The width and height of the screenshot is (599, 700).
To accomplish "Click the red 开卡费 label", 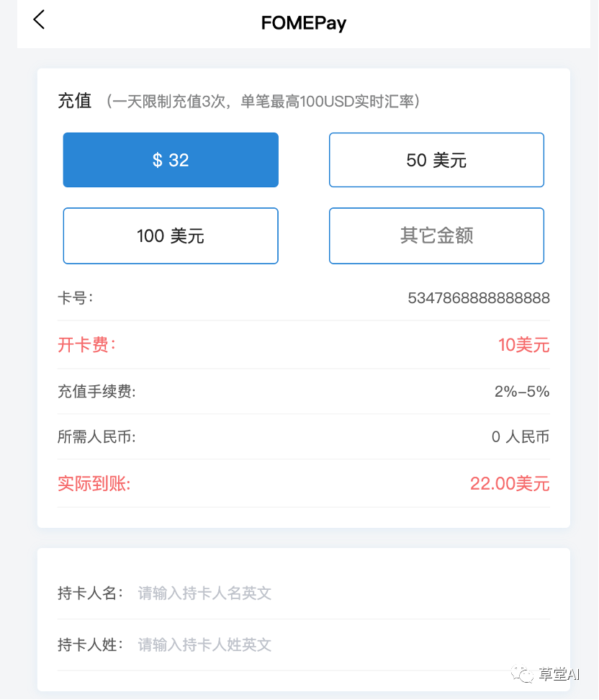I will [x=86, y=345].
